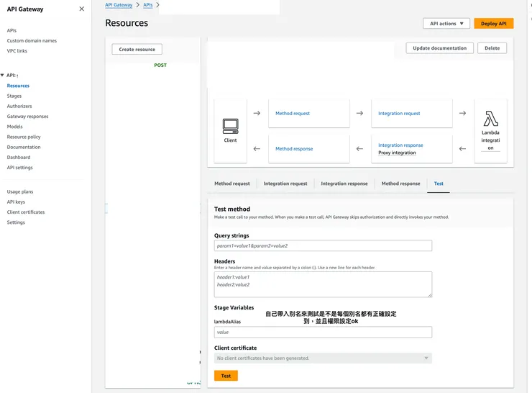
Task: Open Settings in the sidebar
Action: pyautogui.click(x=16, y=222)
